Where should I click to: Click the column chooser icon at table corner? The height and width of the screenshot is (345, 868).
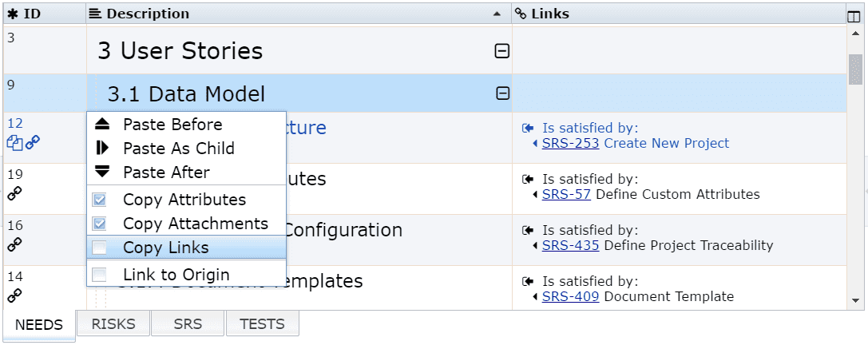click(854, 17)
